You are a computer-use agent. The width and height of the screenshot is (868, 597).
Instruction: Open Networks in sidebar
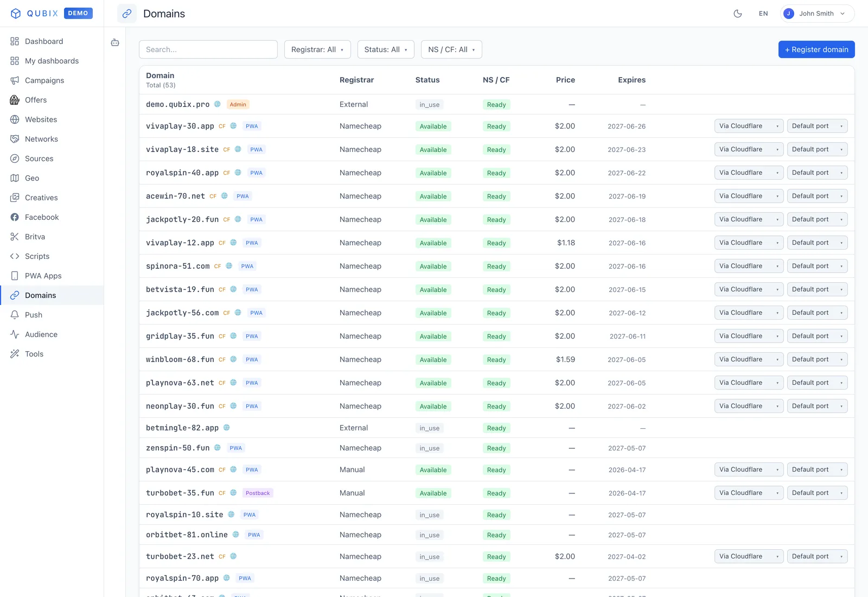[52, 139]
